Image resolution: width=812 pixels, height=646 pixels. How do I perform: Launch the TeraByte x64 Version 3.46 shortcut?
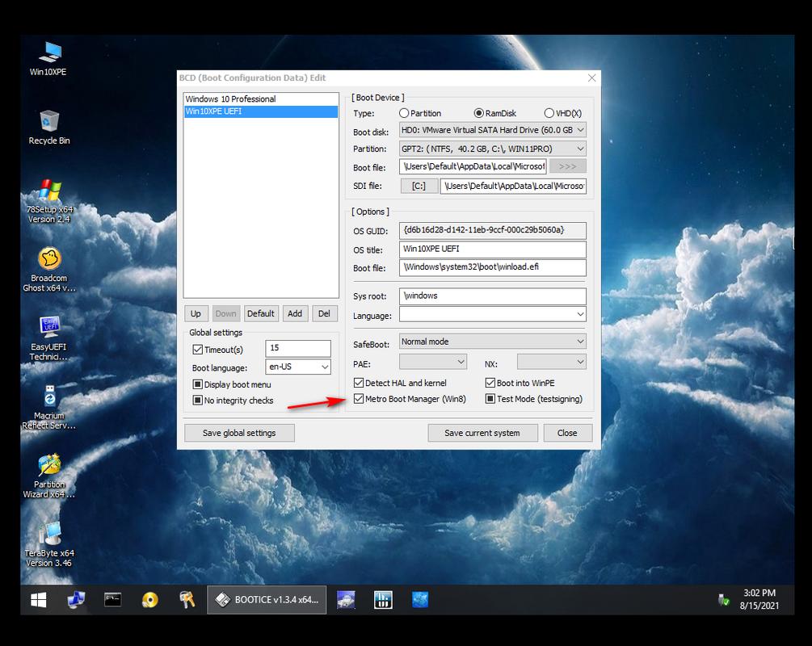click(49, 544)
